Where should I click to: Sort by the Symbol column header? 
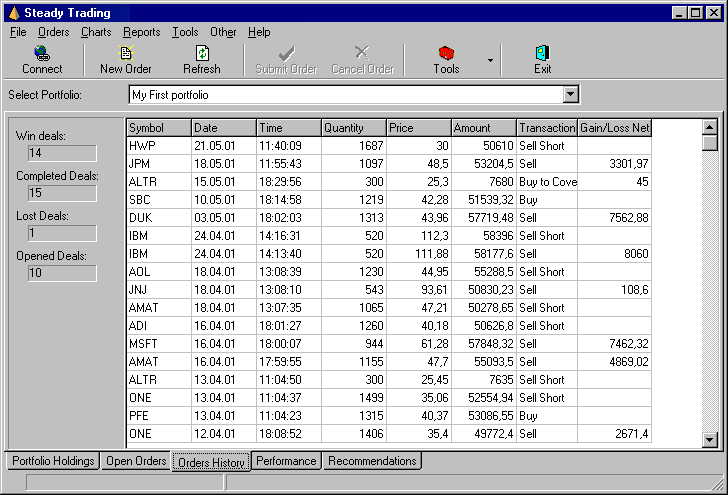click(159, 128)
